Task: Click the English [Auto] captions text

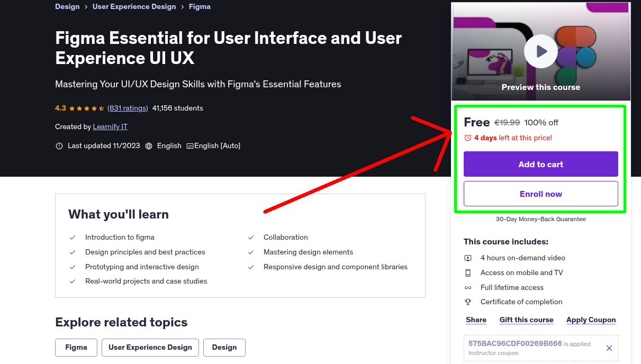Action: pos(217,145)
